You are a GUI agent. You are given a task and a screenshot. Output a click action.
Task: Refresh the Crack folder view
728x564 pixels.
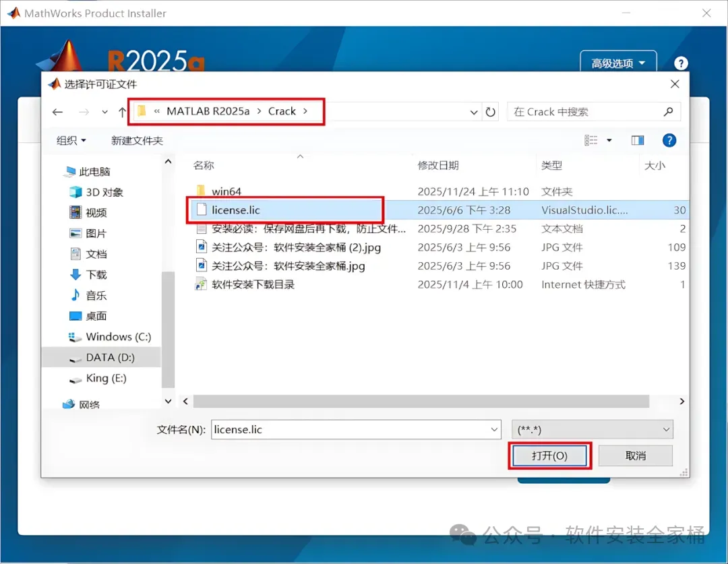point(490,113)
